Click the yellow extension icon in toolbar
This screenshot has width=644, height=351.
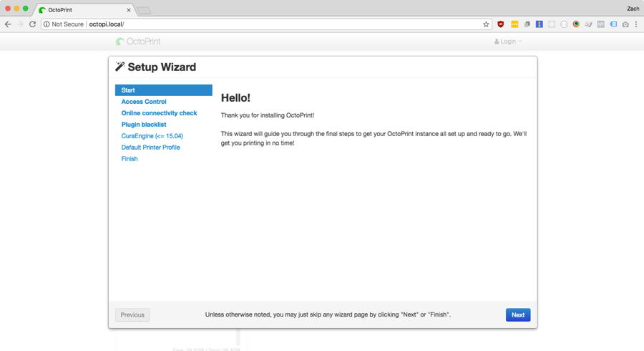pos(514,24)
